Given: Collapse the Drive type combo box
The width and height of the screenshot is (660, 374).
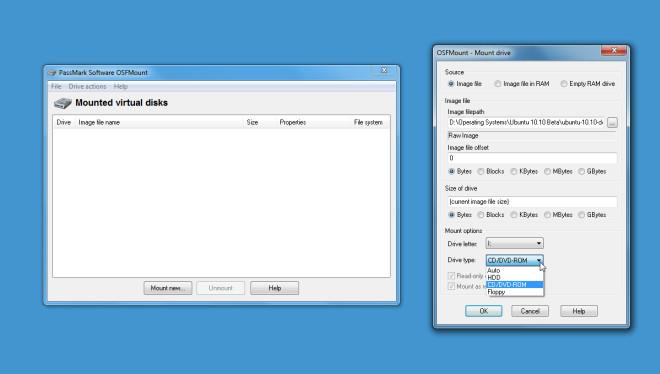Looking at the screenshot, I should pos(514,260).
